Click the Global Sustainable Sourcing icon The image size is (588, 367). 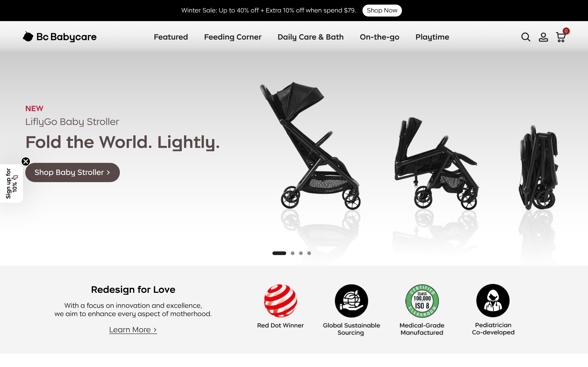click(x=351, y=301)
